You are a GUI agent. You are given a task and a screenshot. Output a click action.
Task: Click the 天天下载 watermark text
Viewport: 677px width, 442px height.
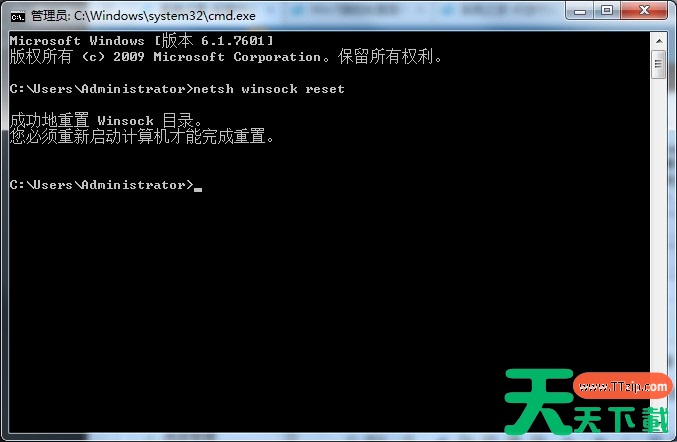[621, 420]
